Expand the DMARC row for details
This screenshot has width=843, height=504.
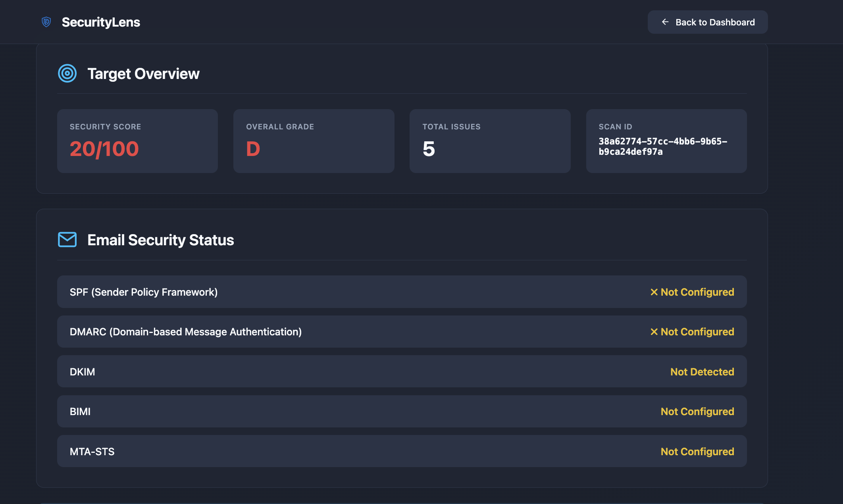click(x=402, y=331)
